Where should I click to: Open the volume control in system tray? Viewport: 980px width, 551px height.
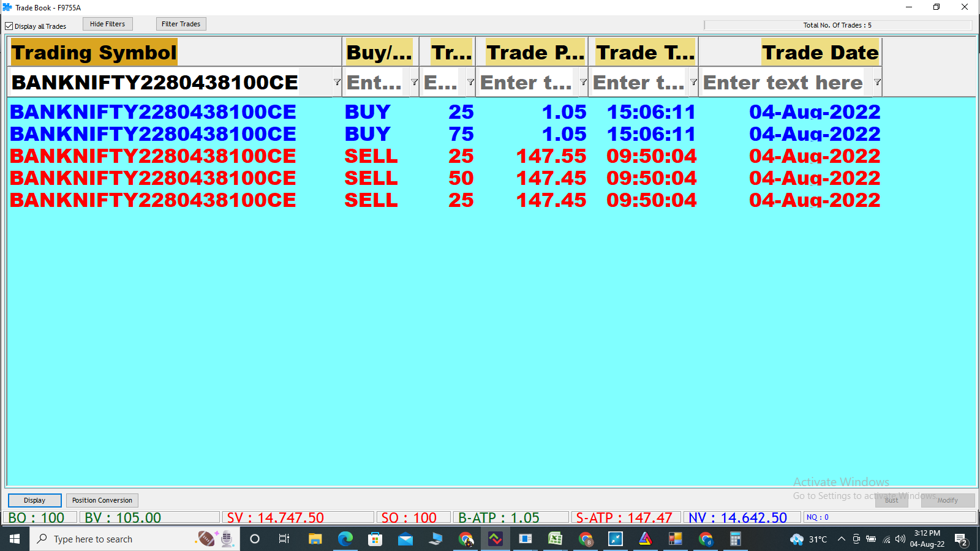pyautogui.click(x=900, y=539)
